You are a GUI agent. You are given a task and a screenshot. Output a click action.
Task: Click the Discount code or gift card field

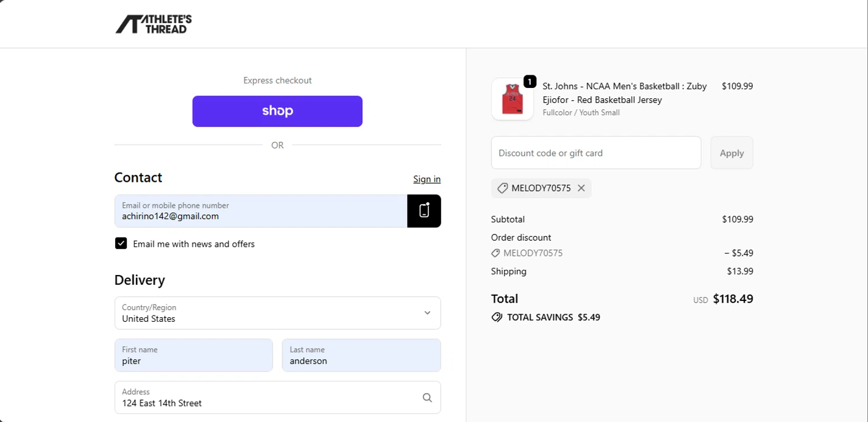596,153
